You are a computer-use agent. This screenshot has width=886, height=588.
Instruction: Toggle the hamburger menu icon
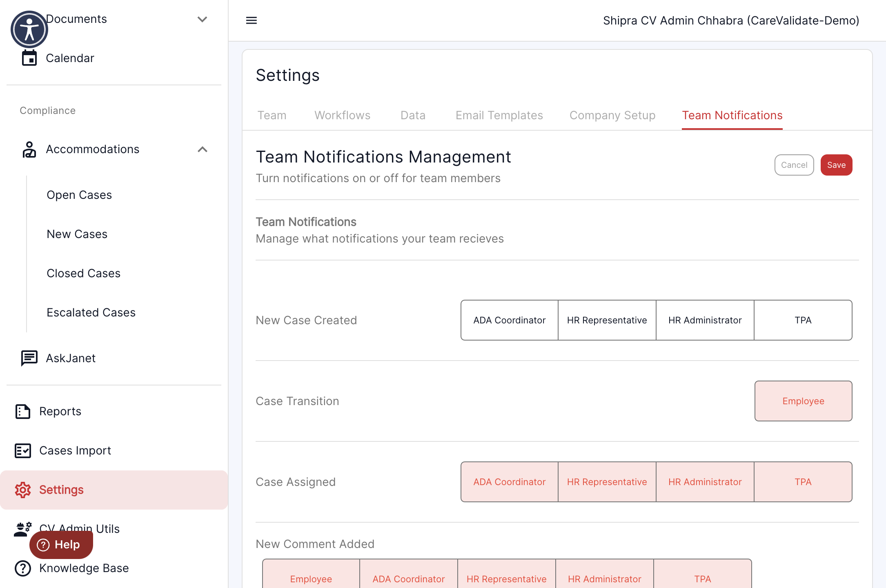coord(252,20)
